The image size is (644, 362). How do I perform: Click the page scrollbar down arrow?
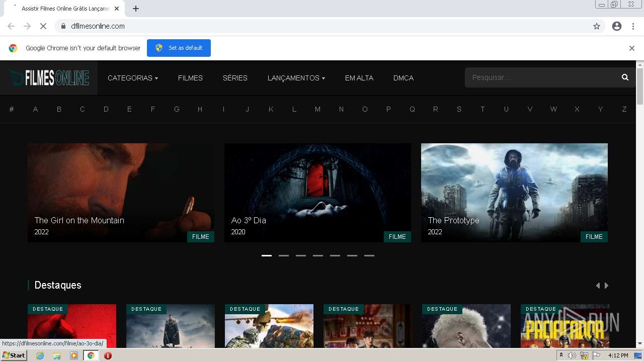tap(640, 344)
